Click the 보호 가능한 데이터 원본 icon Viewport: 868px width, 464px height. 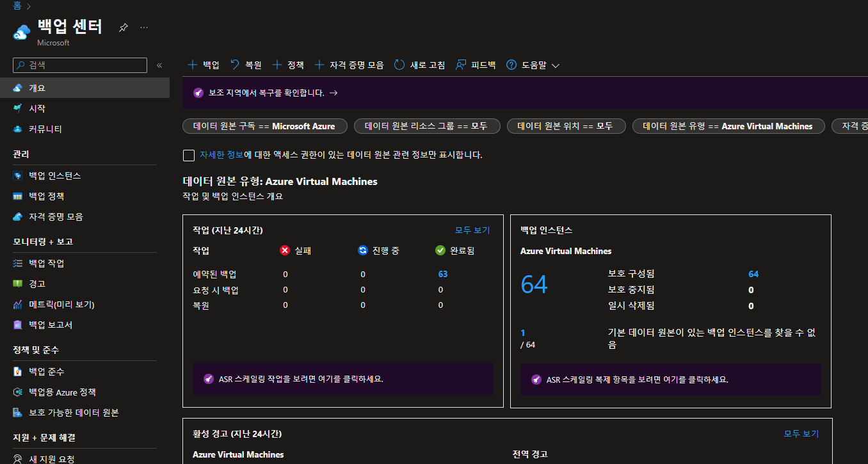click(18, 413)
